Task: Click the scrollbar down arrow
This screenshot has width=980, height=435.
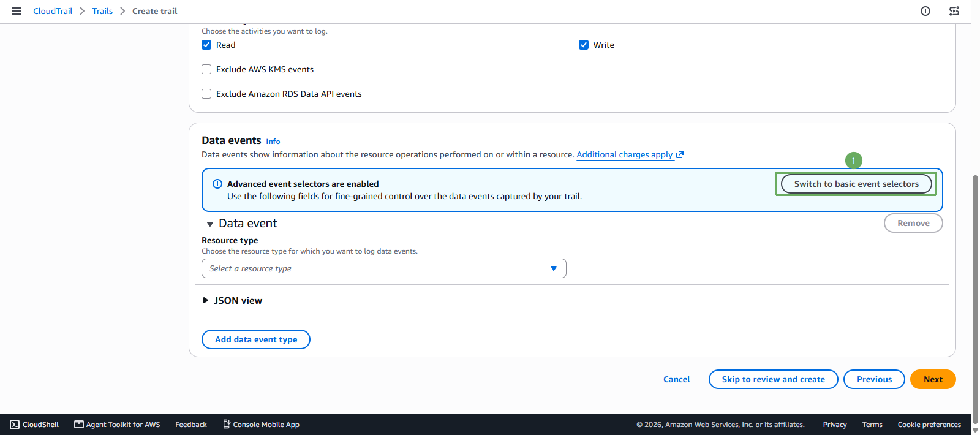Action: pos(976,431)
